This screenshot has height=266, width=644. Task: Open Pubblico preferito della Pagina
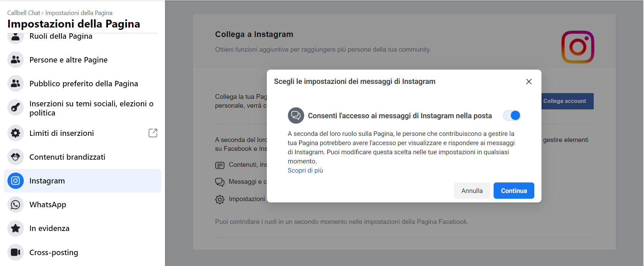[x=82, y=84]
